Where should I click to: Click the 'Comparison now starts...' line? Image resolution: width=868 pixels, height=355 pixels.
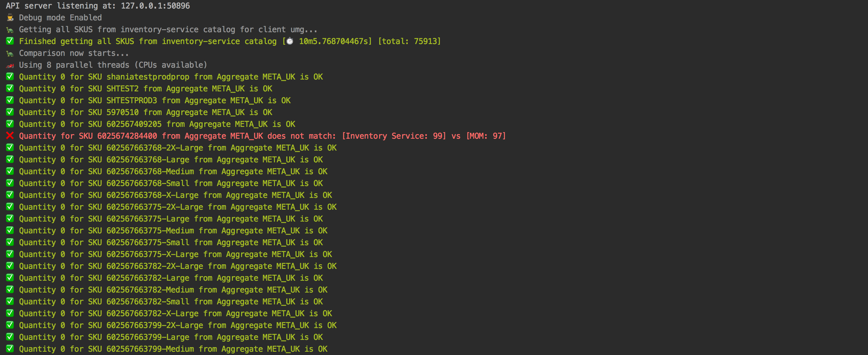click(x=74, y=53)
